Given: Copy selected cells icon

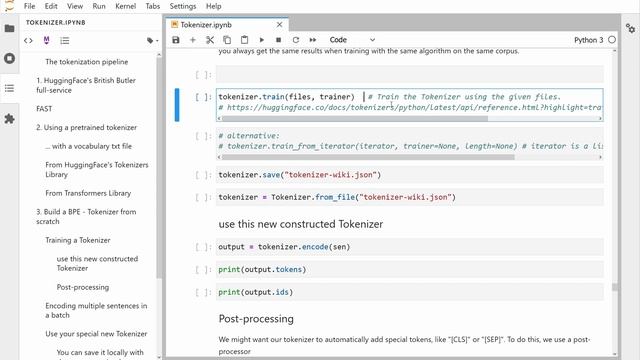Looking at the screenshot, I should click(227, 40).
